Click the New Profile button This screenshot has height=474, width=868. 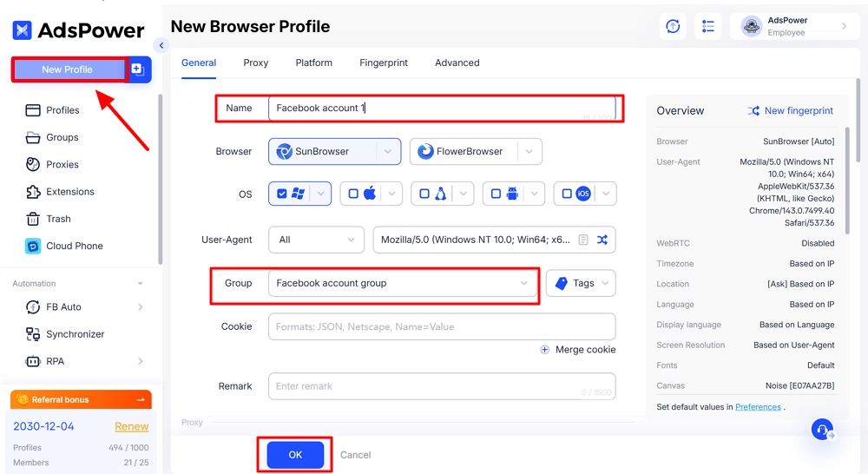point(69,69)
